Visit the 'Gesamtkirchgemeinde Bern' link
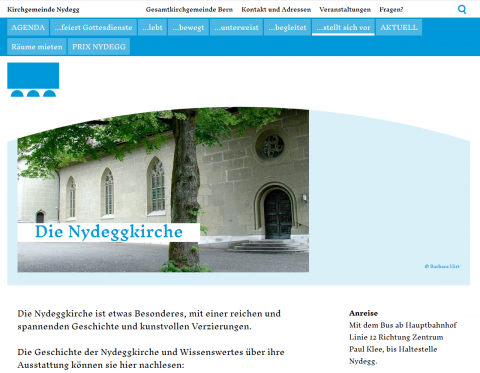 [189, 9]
